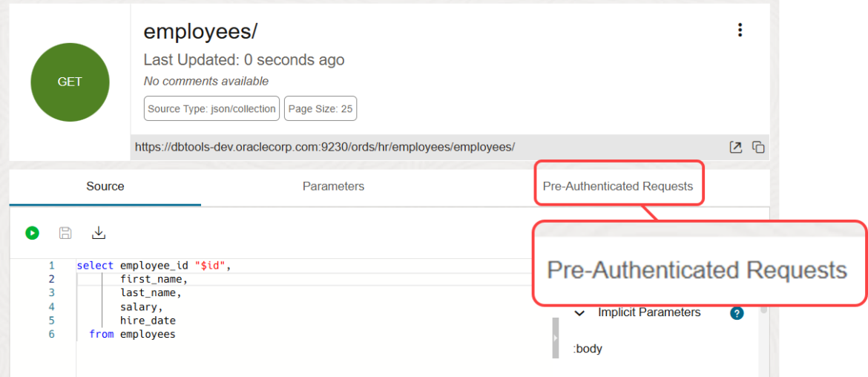The image size is (868, 377).
Task: Switch to the Source tab
Action: tap(105, 186)
